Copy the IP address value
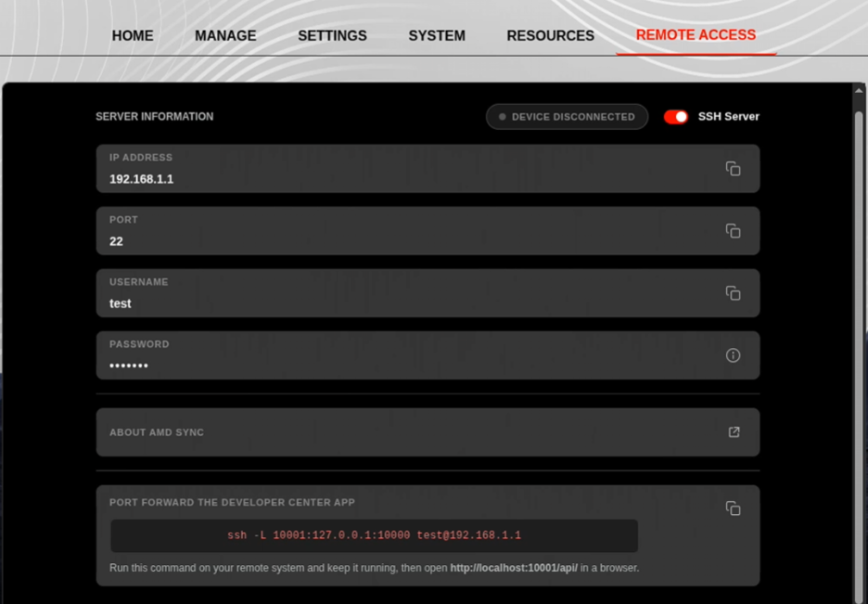868x604 pixels. coord(733,169)
